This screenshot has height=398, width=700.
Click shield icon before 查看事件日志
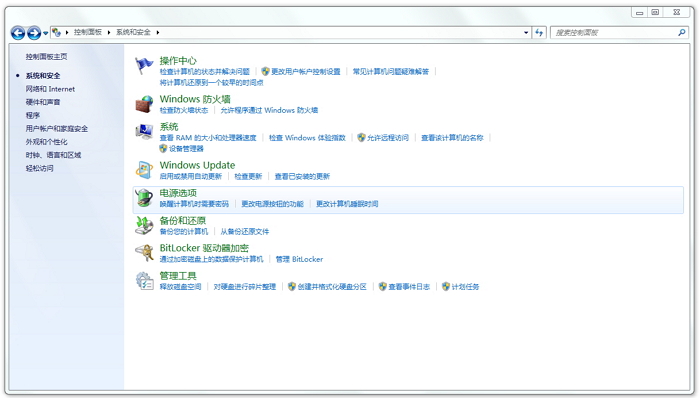[383, 286]
